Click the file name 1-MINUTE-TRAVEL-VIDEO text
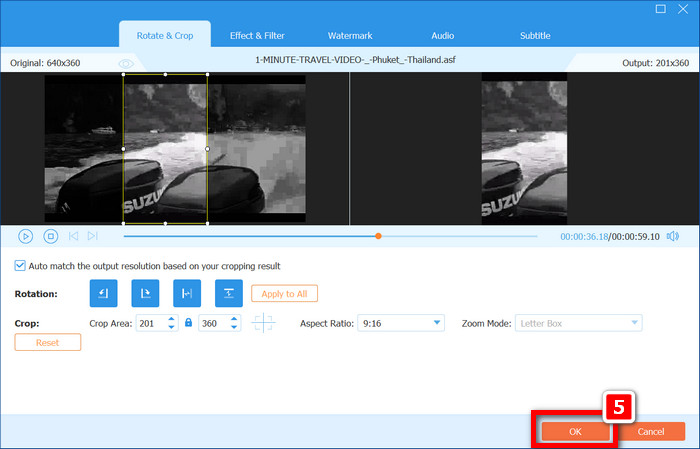Viewport: 700px width, 449px height. (355, 59)
